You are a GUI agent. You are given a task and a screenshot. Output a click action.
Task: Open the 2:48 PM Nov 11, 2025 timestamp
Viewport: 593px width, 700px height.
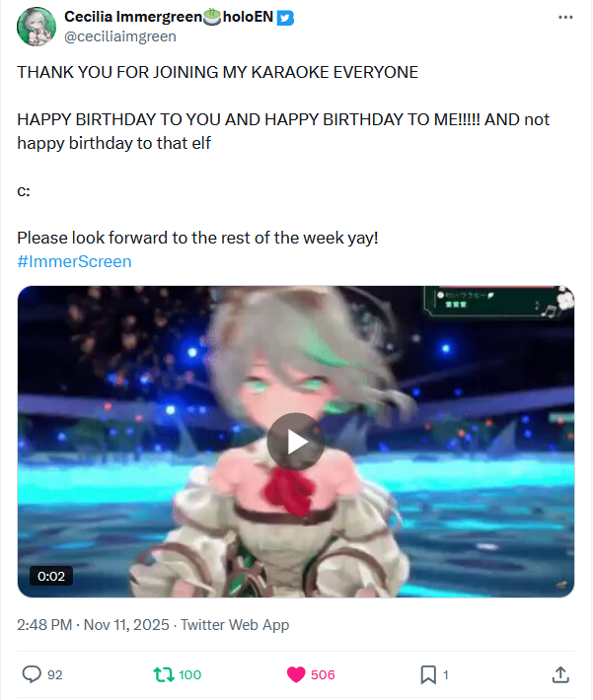pos(93,624)
